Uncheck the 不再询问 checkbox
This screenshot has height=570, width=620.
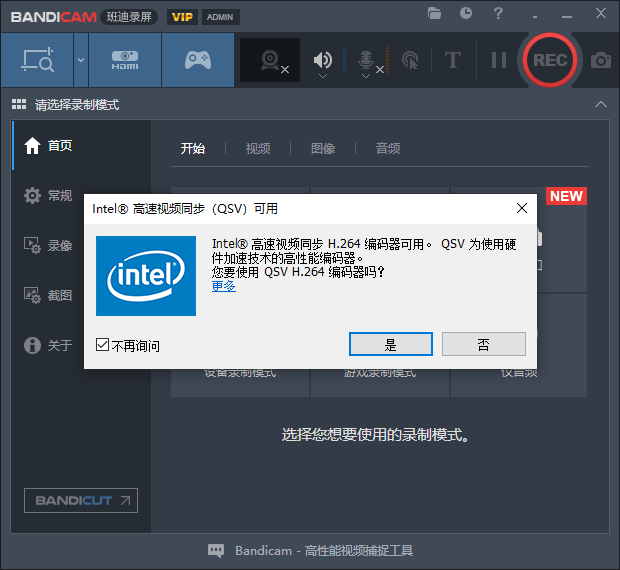click(102, 345)
